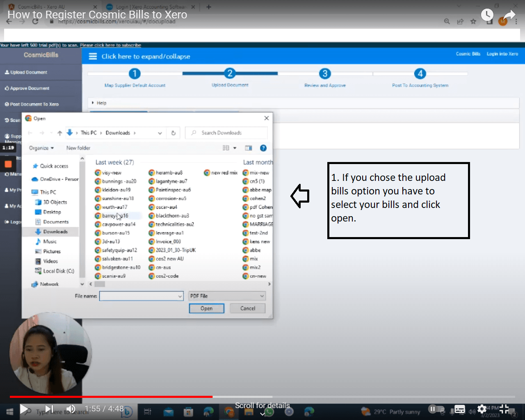Screen dimensions: 525x420
Task: Open the video player settings gear
Action: (x=482, y=409)
